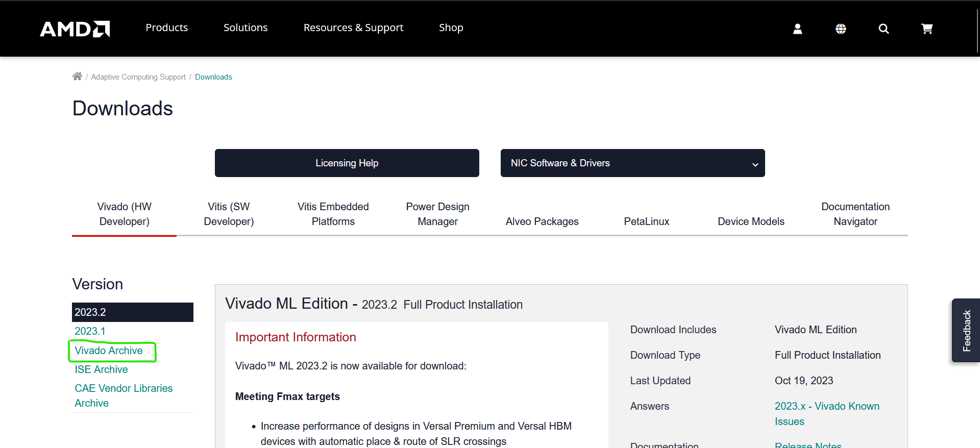Open the shopping cart icon
The width and height of the screenshot is (980, 448).
tap(927, 29)
